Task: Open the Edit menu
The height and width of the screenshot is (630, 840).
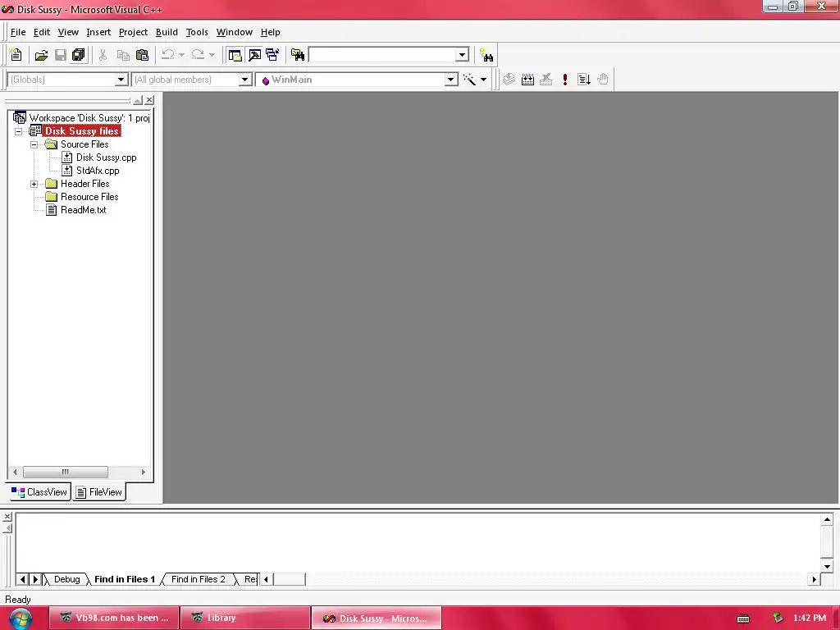Action: [41, 32]
